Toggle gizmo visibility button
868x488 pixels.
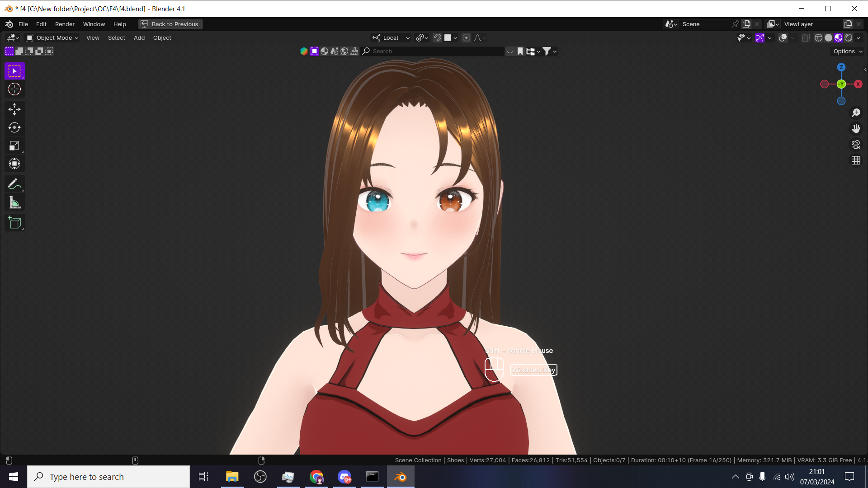click(x=760, y=38)
